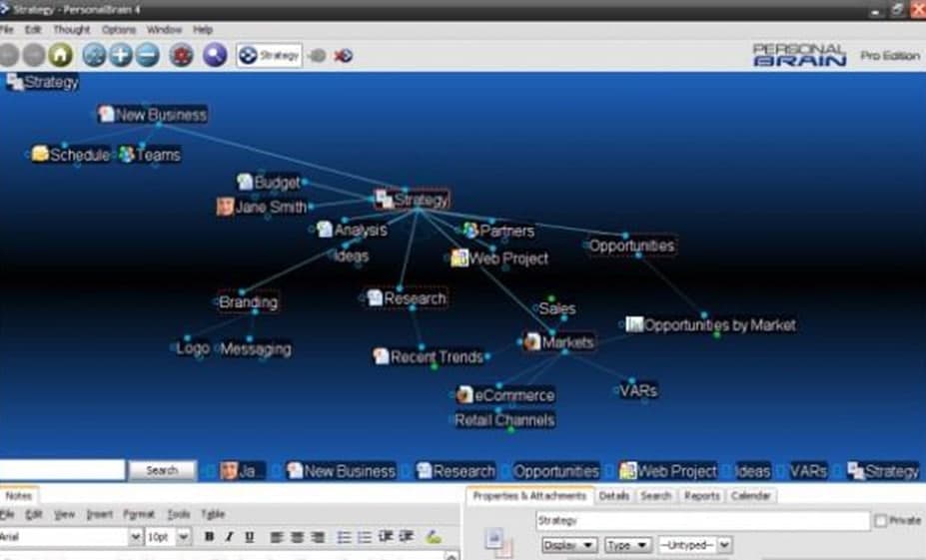Toggle italic formatting in Notes

click(229, 537)
